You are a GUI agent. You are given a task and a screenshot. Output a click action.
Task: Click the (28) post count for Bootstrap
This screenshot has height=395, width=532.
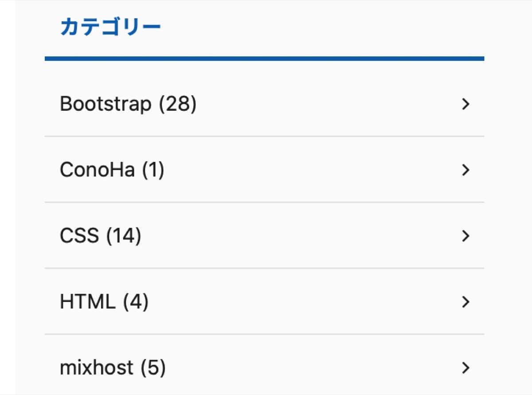[x=177, y=104]
